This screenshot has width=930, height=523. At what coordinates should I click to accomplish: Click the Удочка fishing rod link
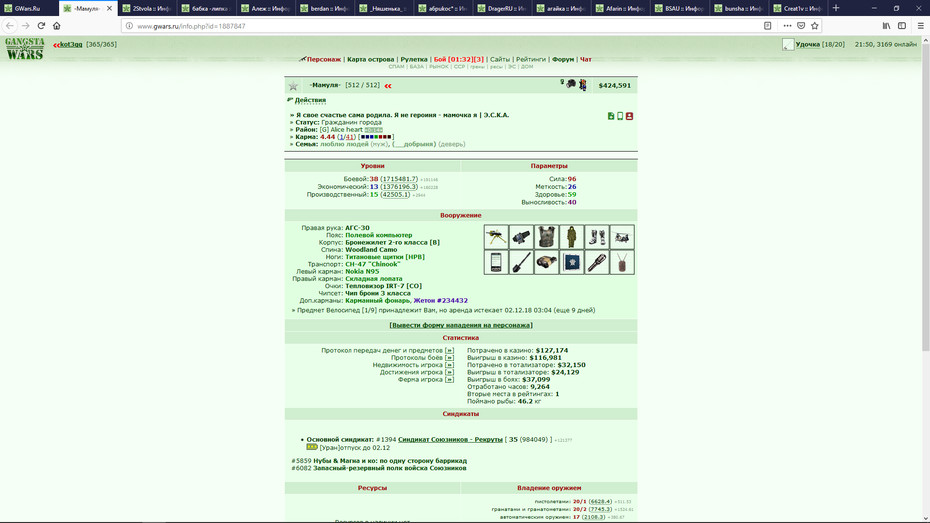tap(808, 44)
